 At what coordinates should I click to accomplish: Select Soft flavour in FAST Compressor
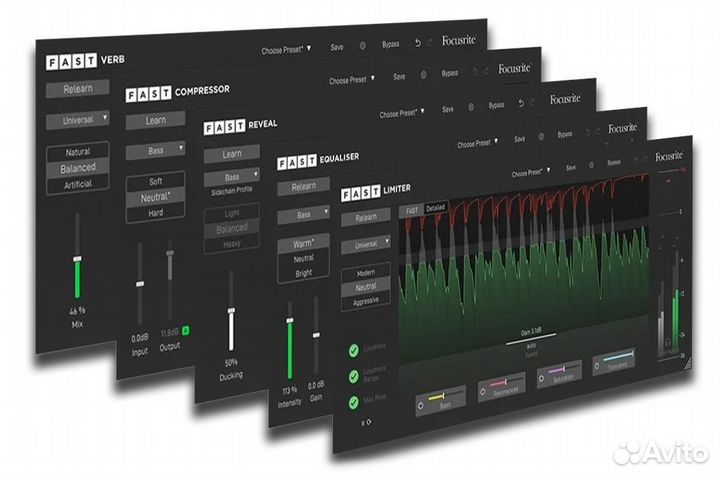point(156,181)
